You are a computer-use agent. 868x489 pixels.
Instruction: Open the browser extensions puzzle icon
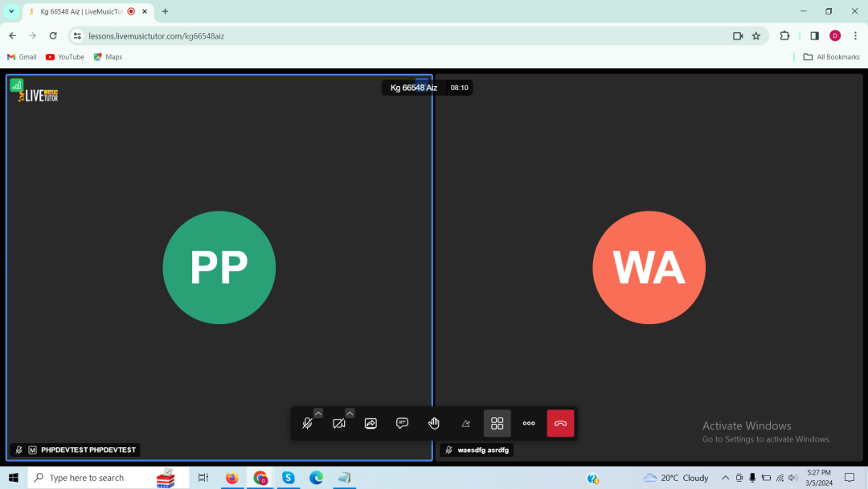click(785, 36)
